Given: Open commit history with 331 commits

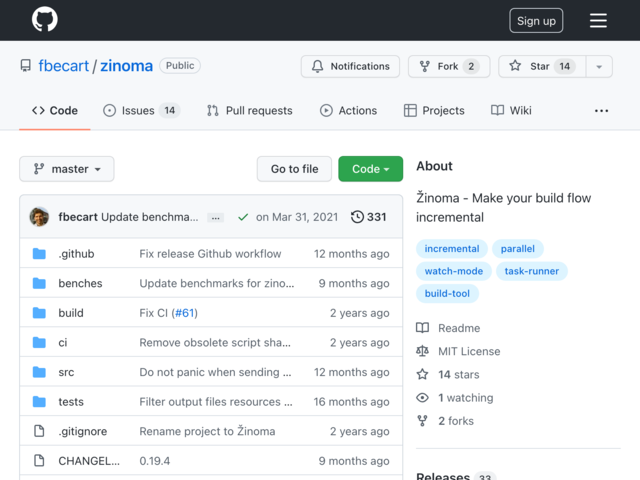Looking at the screenshot, I should 369,217.
